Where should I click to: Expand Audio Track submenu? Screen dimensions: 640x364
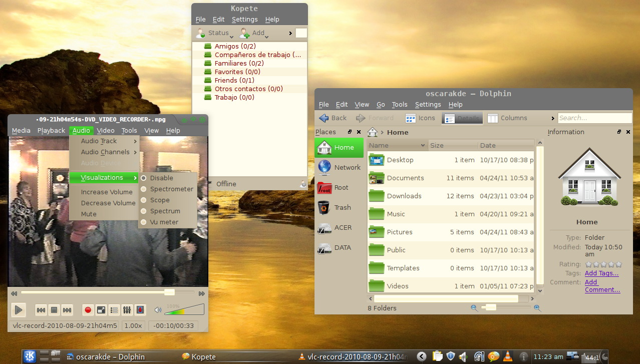[104, 141]
